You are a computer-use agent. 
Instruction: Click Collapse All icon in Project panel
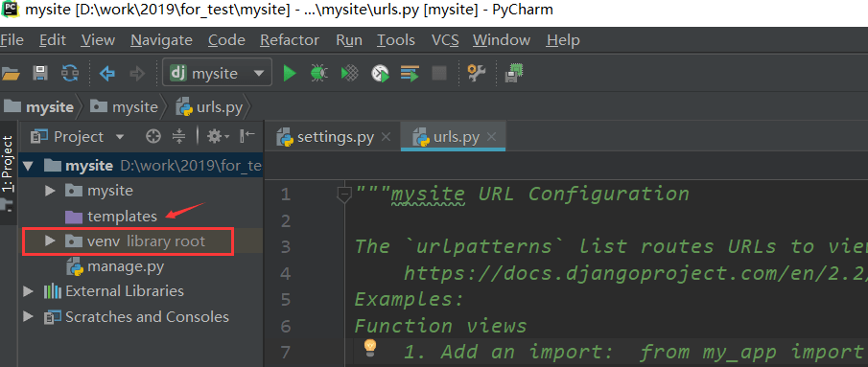[x=178, y=136]
